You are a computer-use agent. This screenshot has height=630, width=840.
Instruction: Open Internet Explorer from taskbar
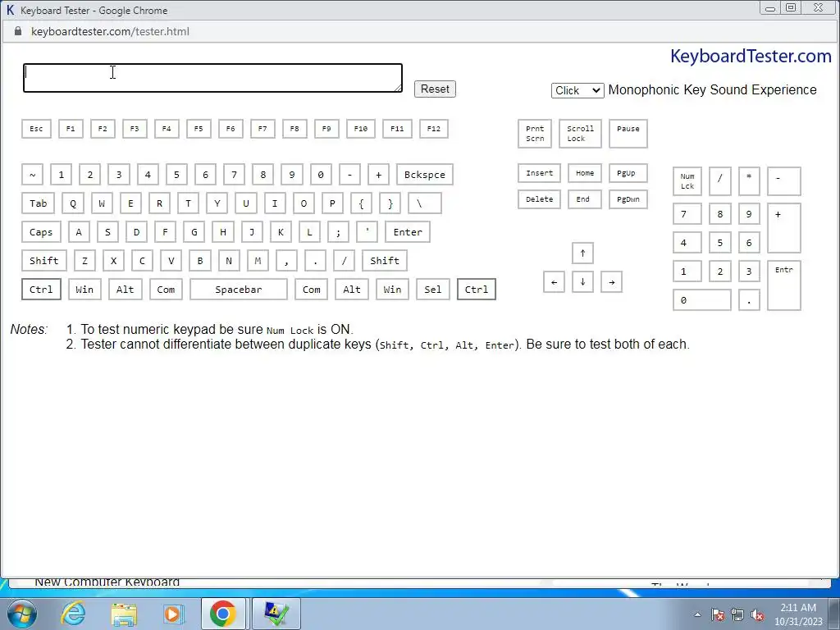pos(73,614)
